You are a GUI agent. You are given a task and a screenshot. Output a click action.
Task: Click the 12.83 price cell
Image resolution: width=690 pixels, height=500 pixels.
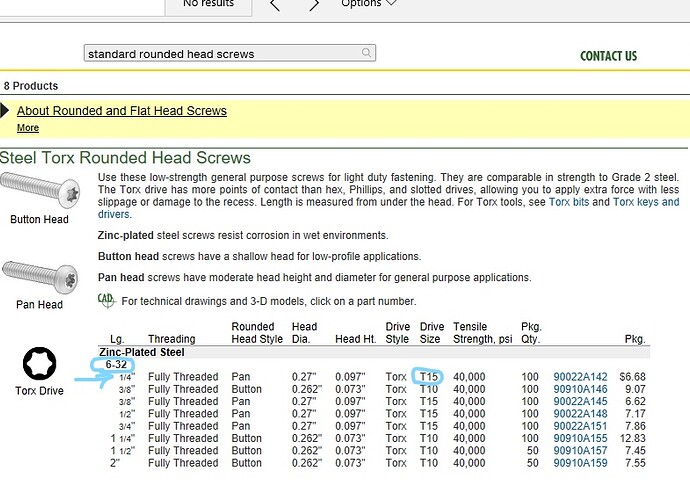coord(632,438)
